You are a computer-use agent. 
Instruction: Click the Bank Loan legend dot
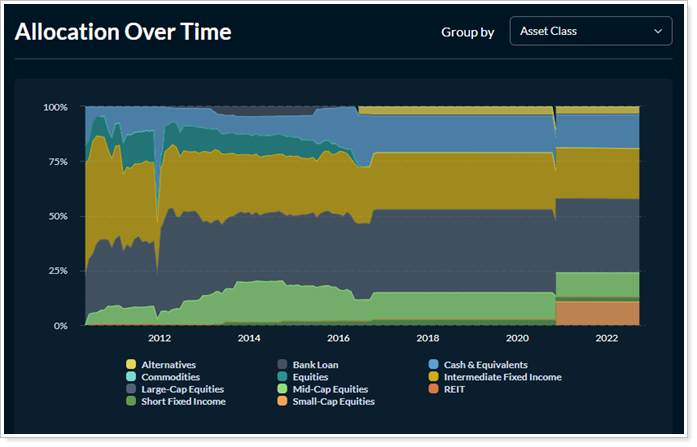click(x=282, y=365)
